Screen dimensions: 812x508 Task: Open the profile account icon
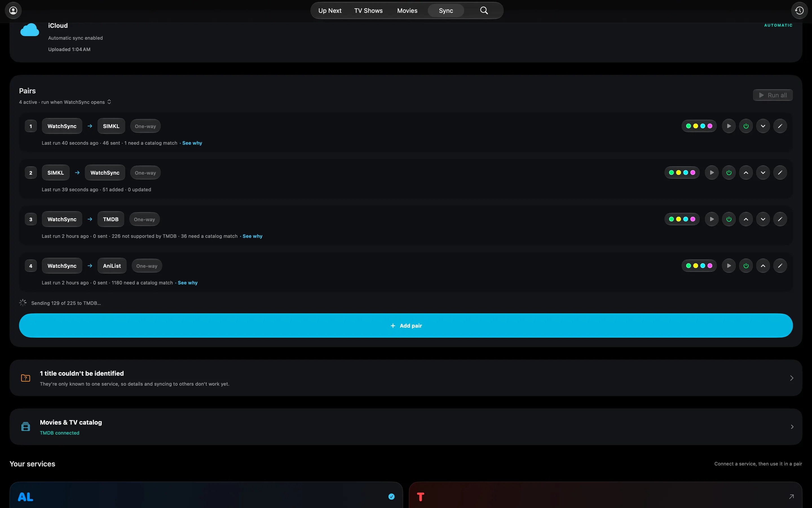(x=13, y=10)
